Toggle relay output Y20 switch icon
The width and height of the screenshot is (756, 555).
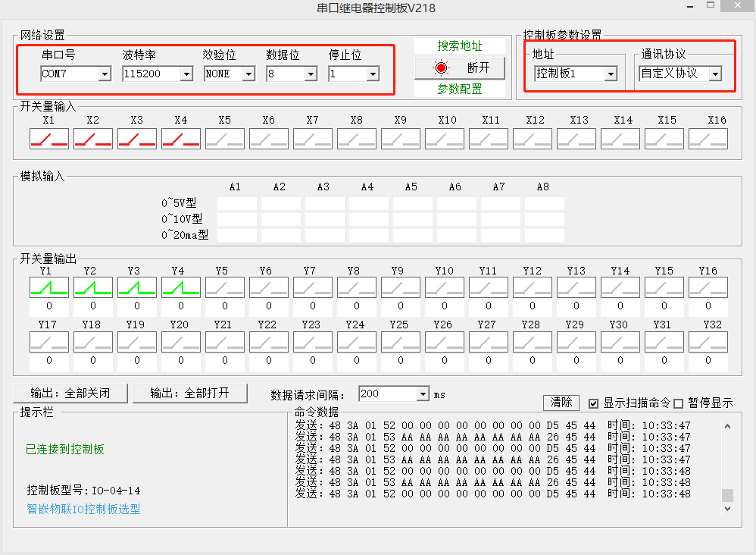pos(181,342)
